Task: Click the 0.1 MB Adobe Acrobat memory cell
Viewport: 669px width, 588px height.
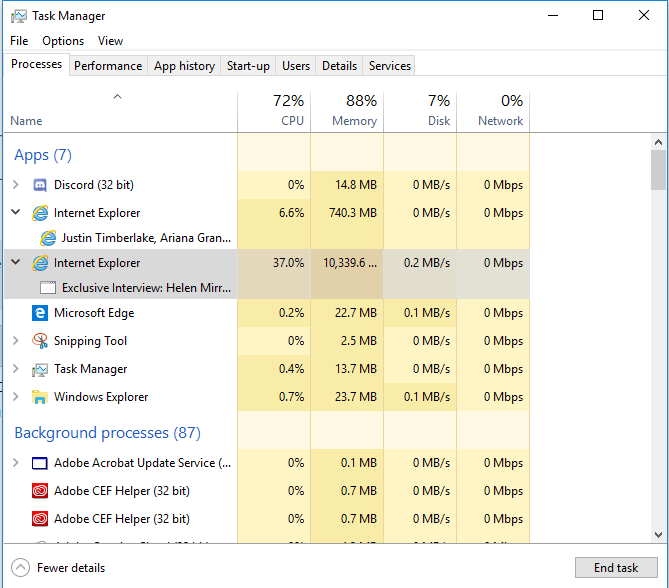Action: [347, 463]
